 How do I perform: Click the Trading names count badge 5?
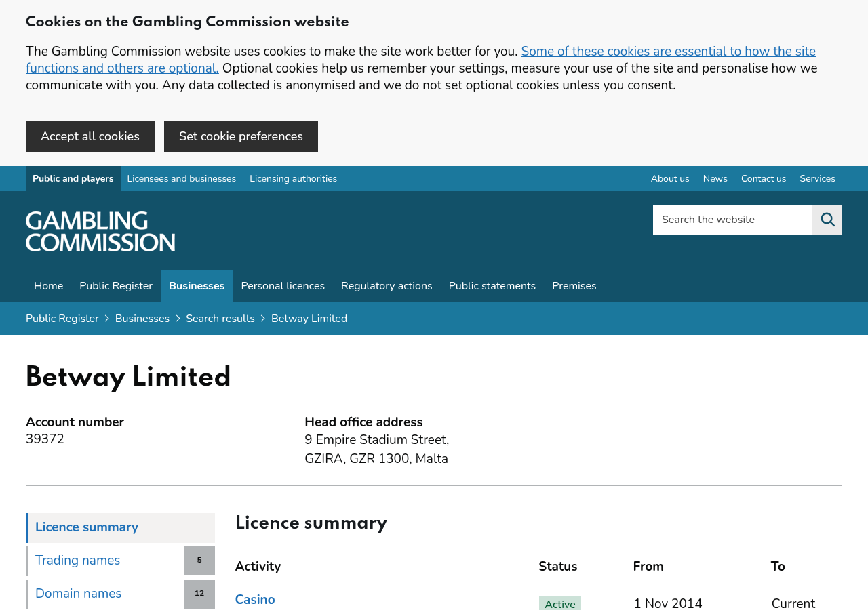pyautogui.click(x=199, y=561)
